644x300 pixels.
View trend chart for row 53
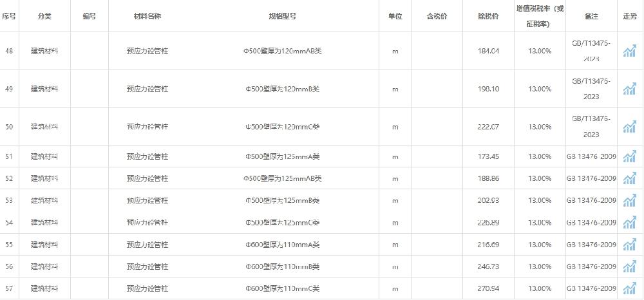(x=629, y=201)
